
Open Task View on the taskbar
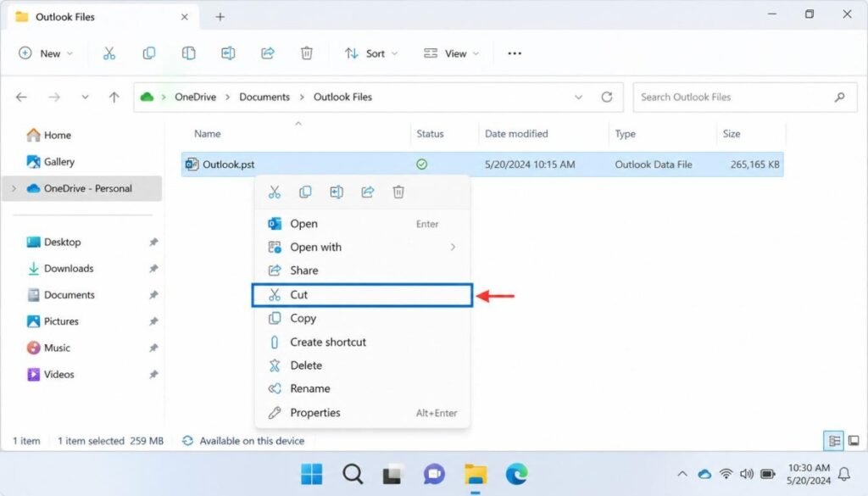click(x=392, y=475)
